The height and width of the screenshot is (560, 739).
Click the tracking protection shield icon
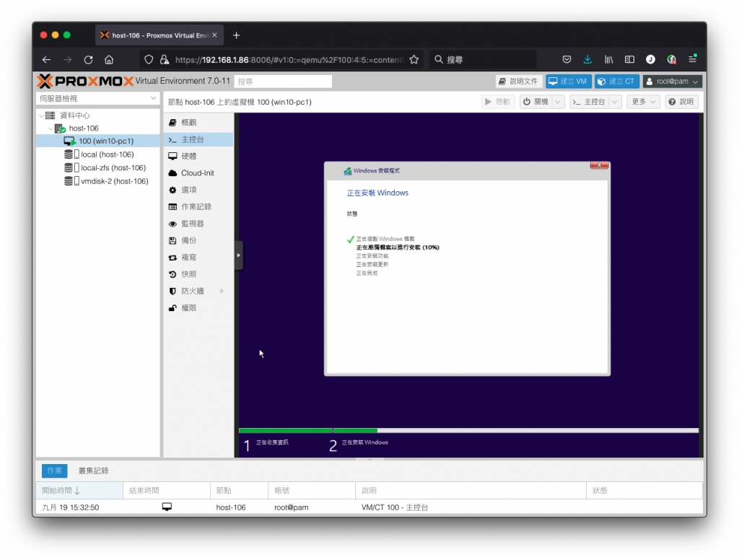click(x=149, y=60)
